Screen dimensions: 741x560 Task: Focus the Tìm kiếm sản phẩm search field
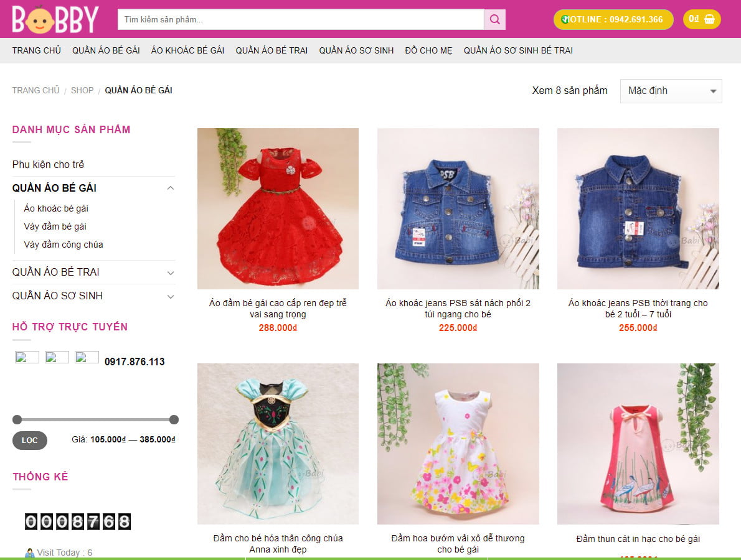tap(301, 19)
